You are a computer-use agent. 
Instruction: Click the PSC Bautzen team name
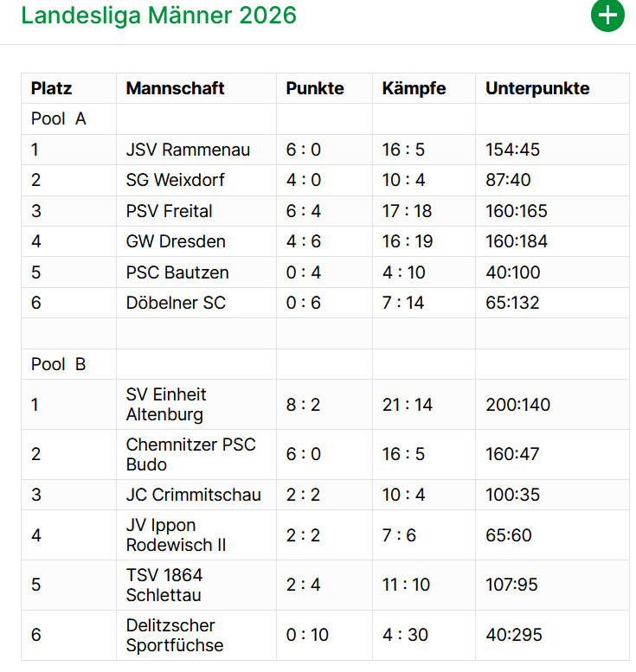point(177,272)
